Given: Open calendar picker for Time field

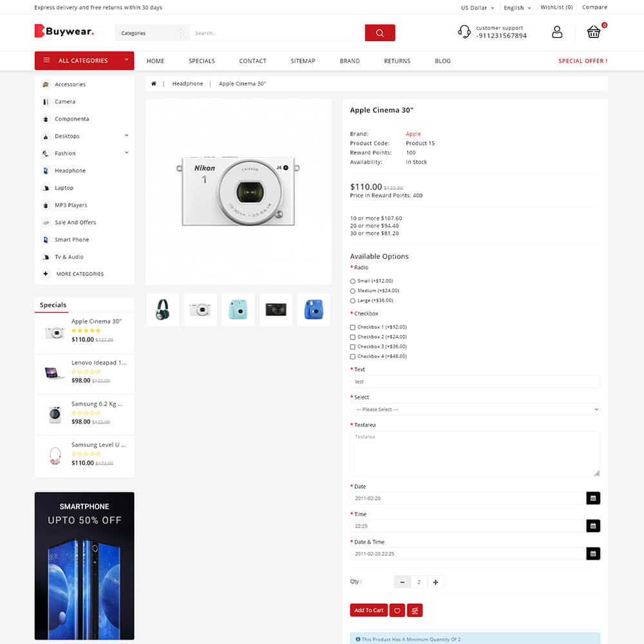Looking at the screenshot, I should coord(593,526).
